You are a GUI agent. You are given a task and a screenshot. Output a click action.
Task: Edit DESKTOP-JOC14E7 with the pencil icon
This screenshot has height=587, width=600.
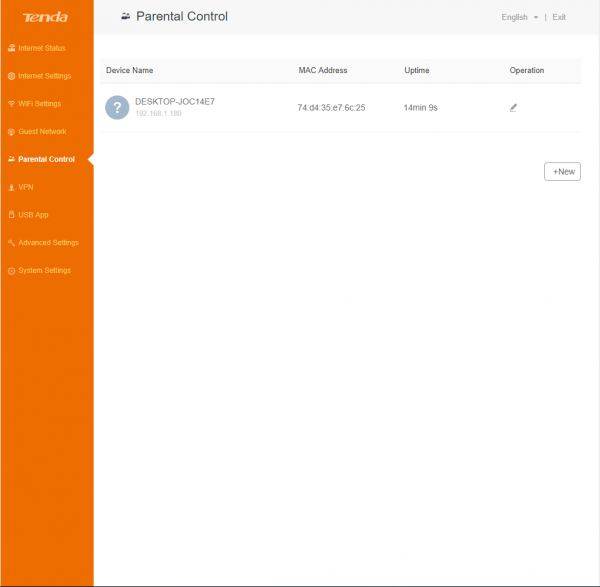(513, 108)
